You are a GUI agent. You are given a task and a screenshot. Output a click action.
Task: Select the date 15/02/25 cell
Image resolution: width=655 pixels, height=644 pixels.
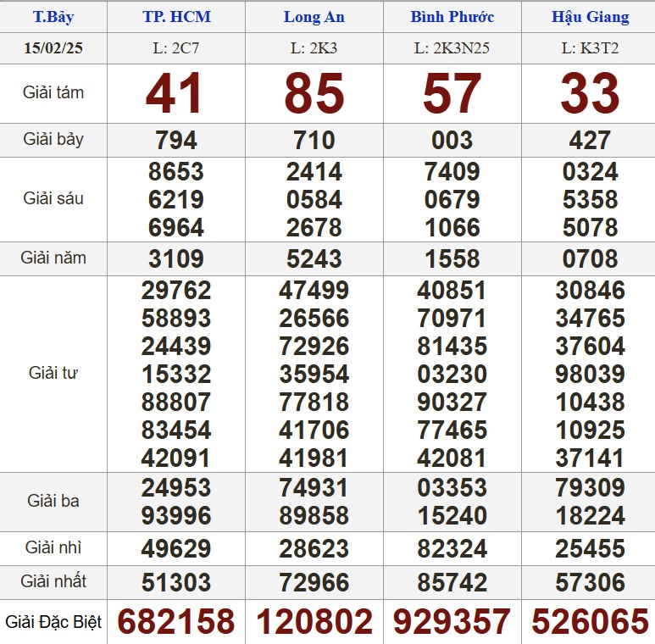coord(53,47)
